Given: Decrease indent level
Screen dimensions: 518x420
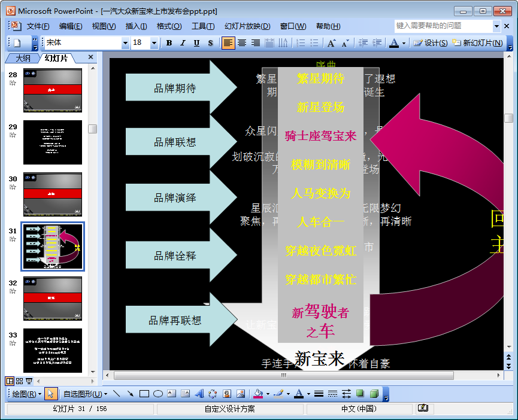Looking at the screenshot, I should pyautogui.click(x=363, y=43).
